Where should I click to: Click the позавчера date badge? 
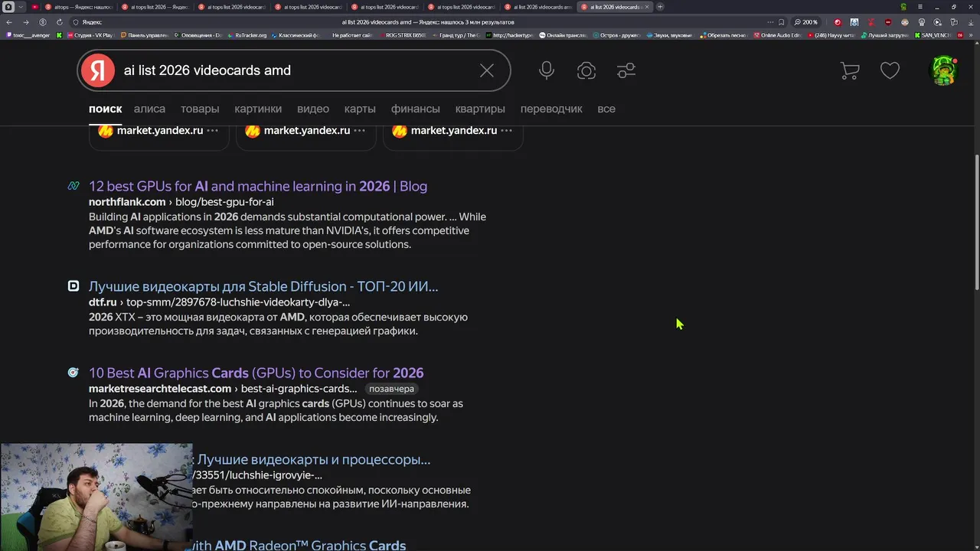point(391,389)
